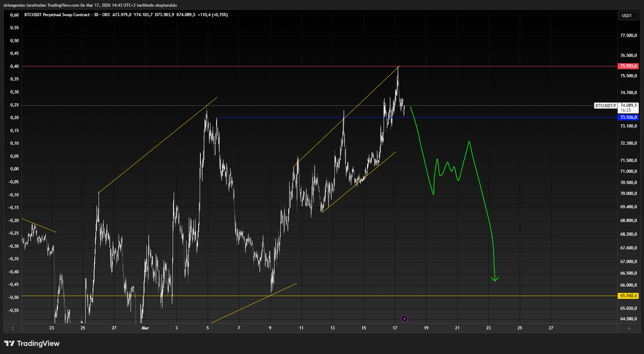Image resolution: width=644 pixels, height=354 pixels.
Task: Click date 23 at the left of the time axis
Action: 52,327
